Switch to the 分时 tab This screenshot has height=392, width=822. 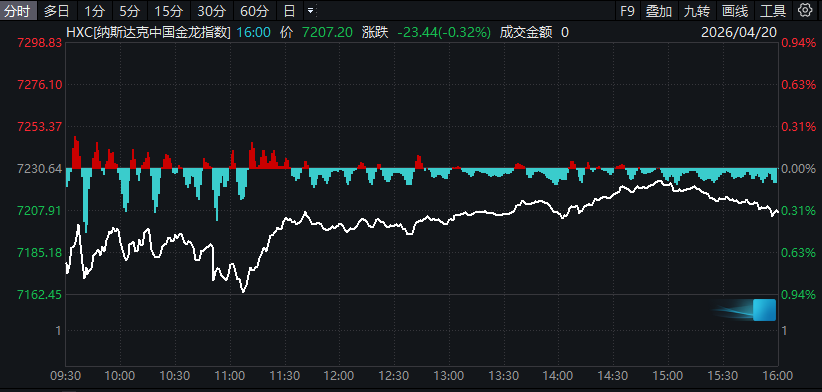click(18, 10)
